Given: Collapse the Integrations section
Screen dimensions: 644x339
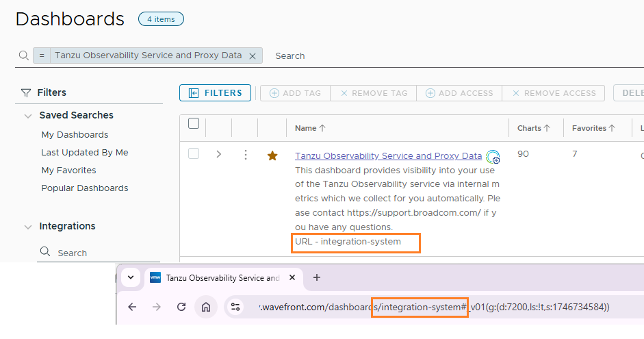Looking at the screenshot, I should click(x=28, y=227).
